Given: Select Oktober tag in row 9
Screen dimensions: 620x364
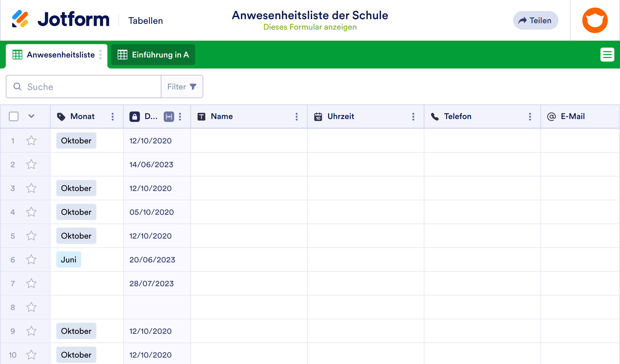Looking at the screenshot, I should pos(76,331).
